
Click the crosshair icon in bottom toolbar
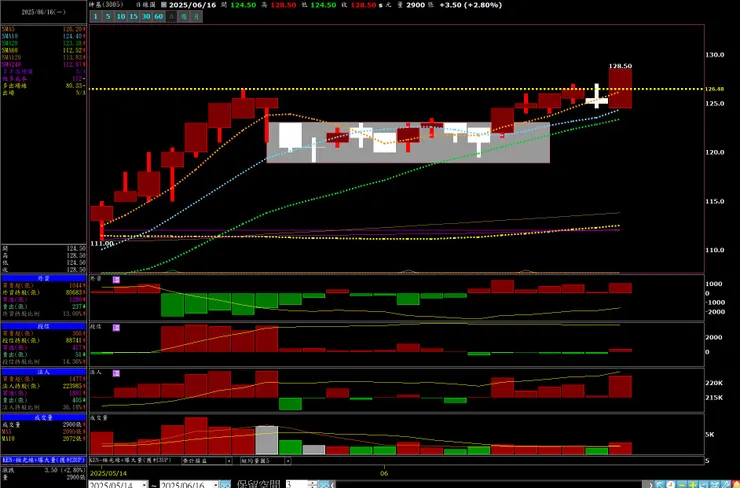click(715, 485)
